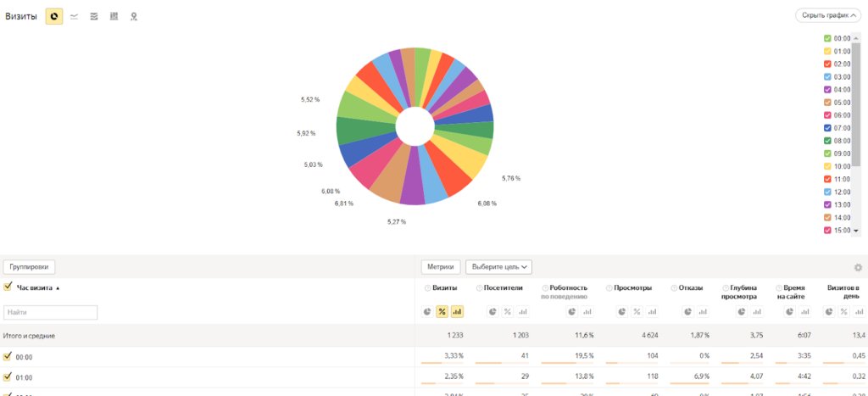The height and width of the screenshot is (396, 868).
Task: Open the Метрики button
Action: (x=441, y=266)
